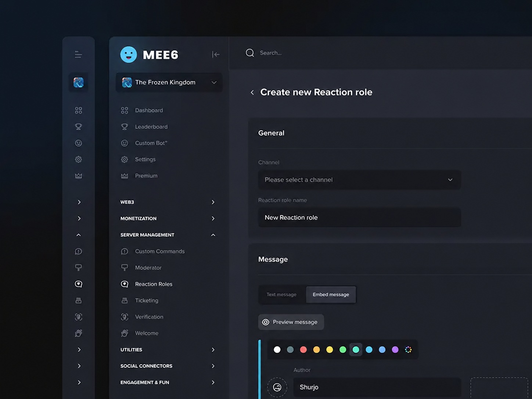Collapse the SERVER MANAGEMENT section
Image resolution: width=532 pixels, height=399 pixels.
click(x=168, y=235)
